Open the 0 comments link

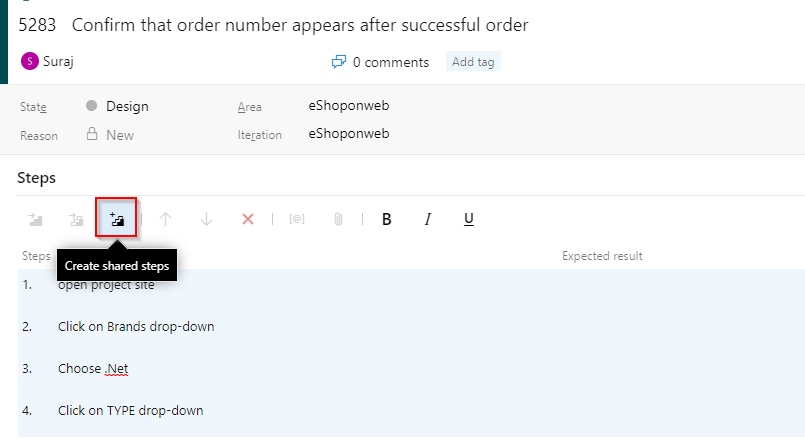(x=380, y=62)
